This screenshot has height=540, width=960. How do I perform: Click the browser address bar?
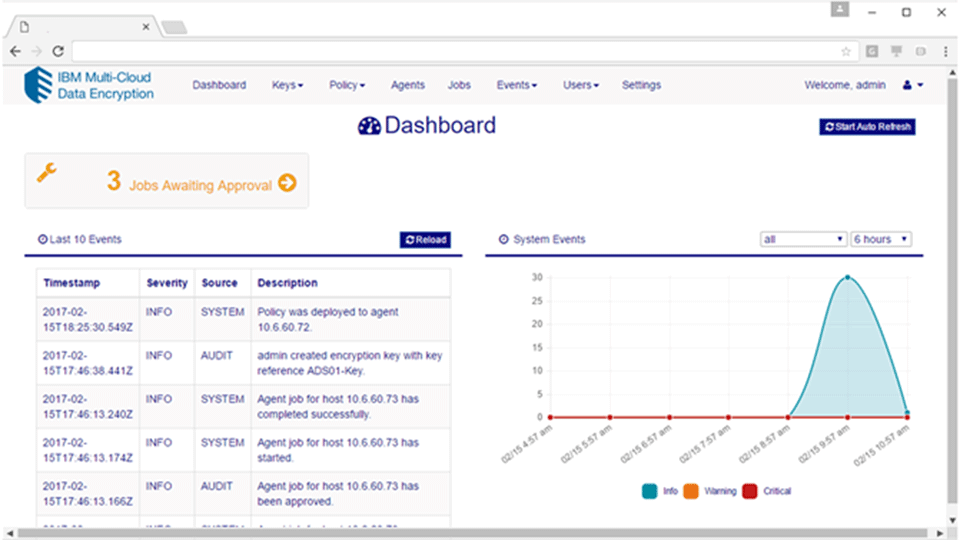tap(450, 51)
